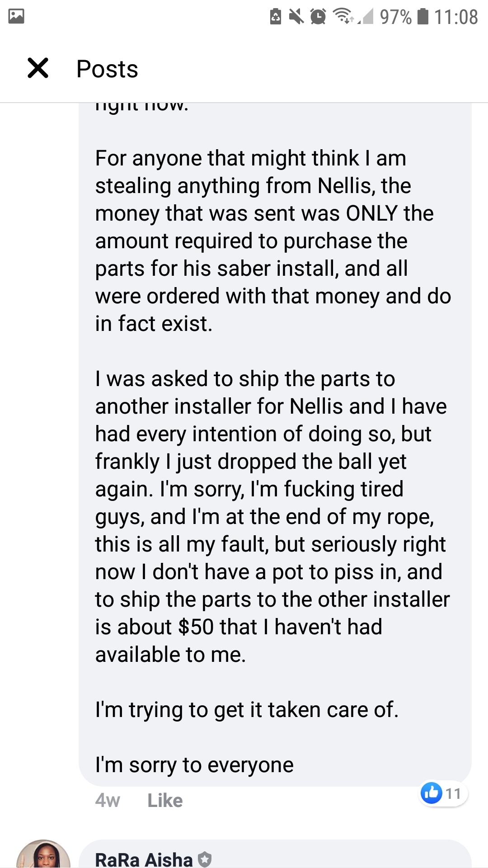Tap the 11:08 clock in status bar
Screen dimensions: 488x868
click(456, 17)
